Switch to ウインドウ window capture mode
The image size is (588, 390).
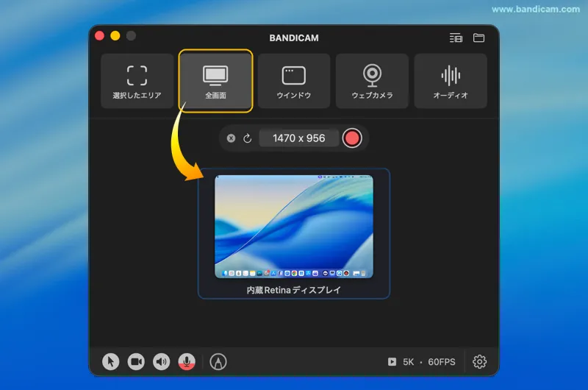click(x=293, y=81)
